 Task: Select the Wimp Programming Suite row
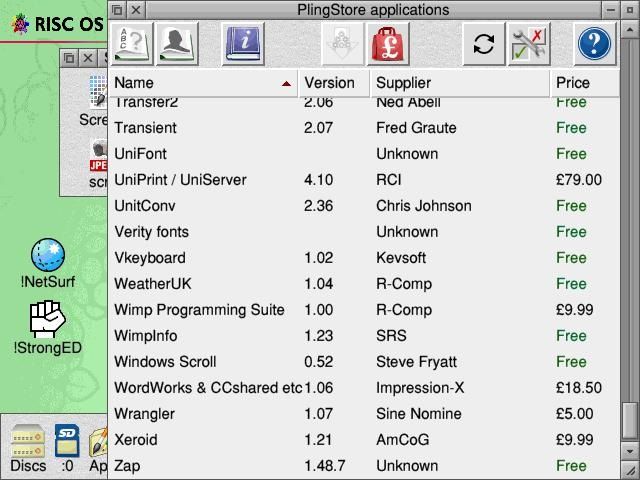tap(200, 310)
